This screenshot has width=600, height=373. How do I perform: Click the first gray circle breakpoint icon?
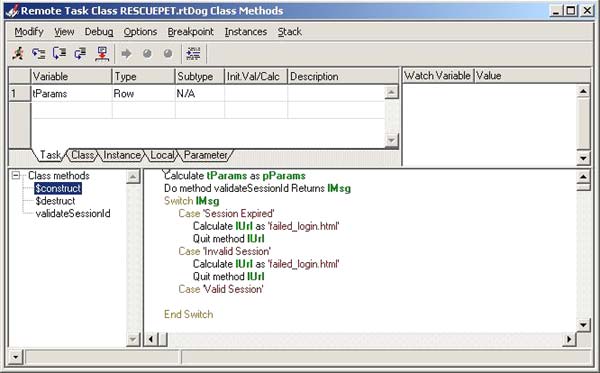coord(147,54)
